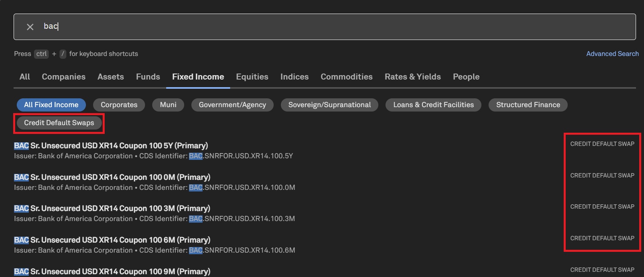The height and width of the screenshot is (277, 644).
Task: Select the Commodities tab
Action: pyautogui.click(x=346, y=77)
